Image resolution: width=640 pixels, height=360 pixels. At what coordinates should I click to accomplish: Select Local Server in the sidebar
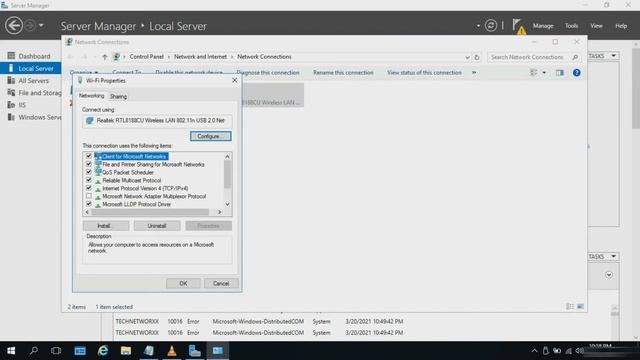[x=31, y=68]
